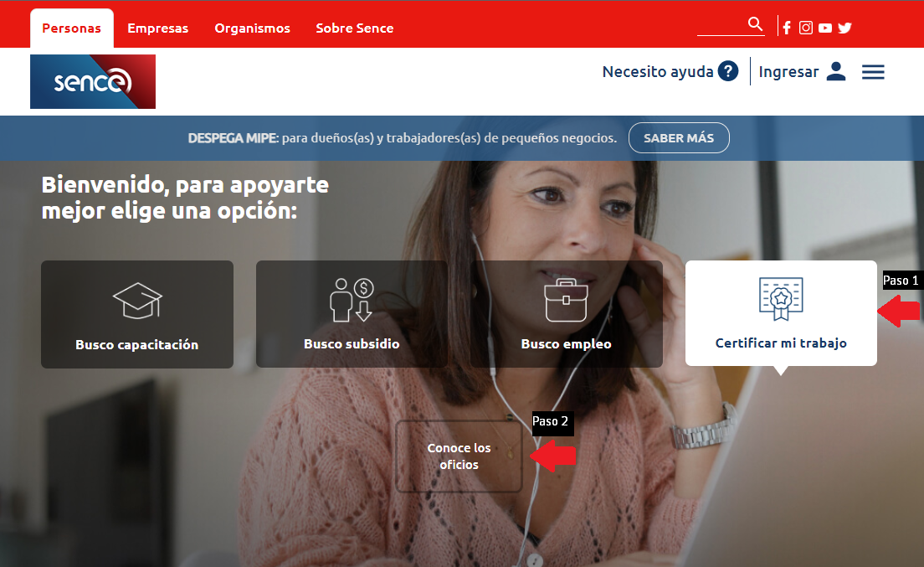Click the Sence logo
This screenshot has height=567, width=924.
tap(93, 82)
